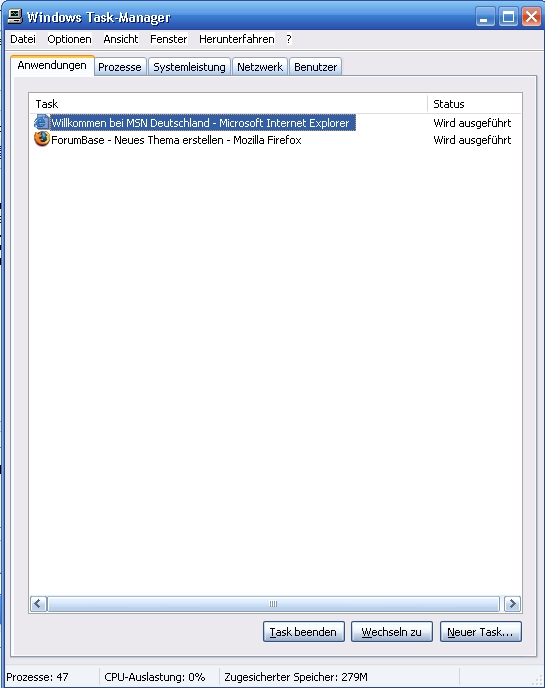Minimize the Task Manager window

485,17
